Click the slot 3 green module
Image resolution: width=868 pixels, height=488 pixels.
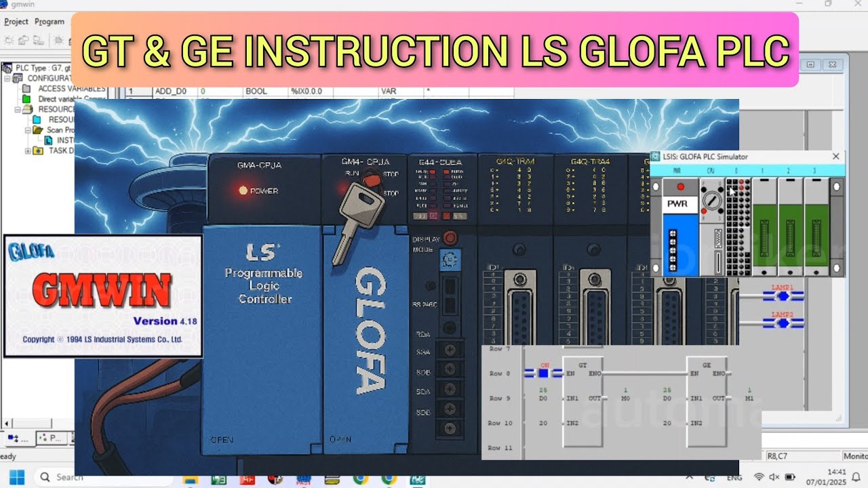click(x=816, y=226)
